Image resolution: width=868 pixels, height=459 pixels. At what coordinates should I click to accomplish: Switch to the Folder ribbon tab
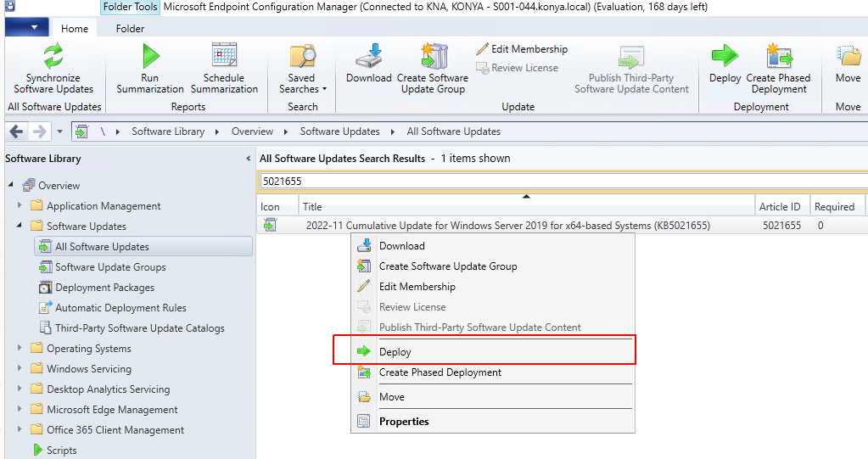click(130, 28)
